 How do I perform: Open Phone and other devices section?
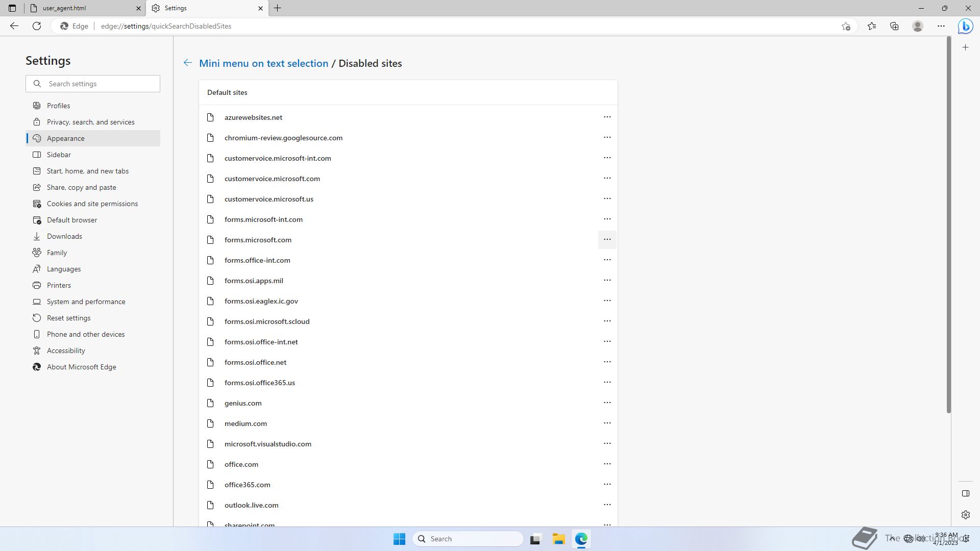pos(93,334)
